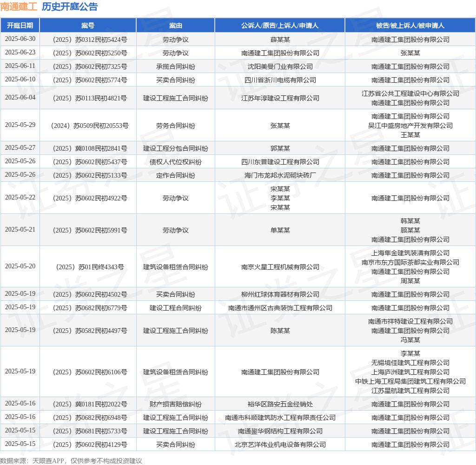
Task: Click 定作合同纠纷 case cause
Action: pos(175,176)
